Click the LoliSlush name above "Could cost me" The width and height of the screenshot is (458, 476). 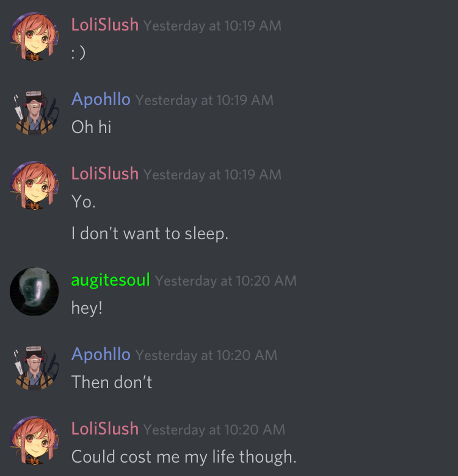tap(105, 428)
